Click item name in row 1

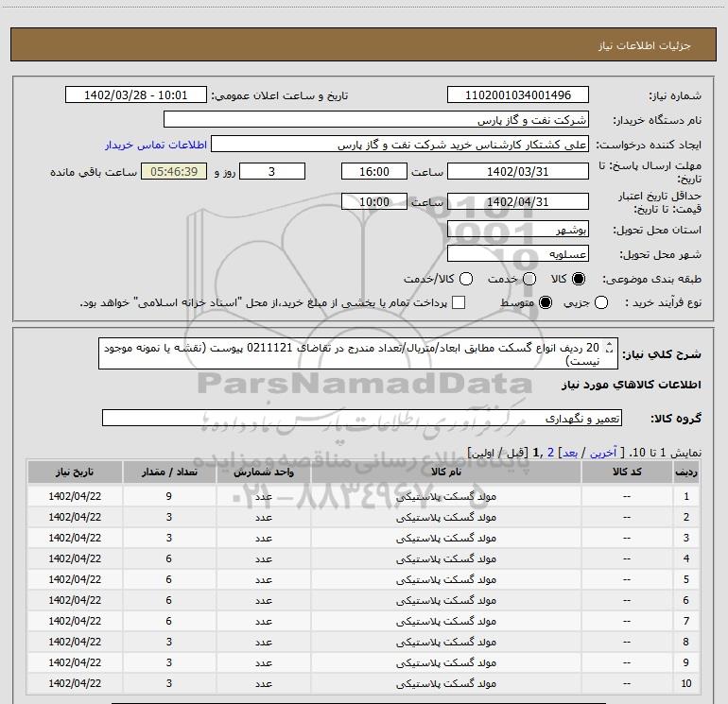445,496
